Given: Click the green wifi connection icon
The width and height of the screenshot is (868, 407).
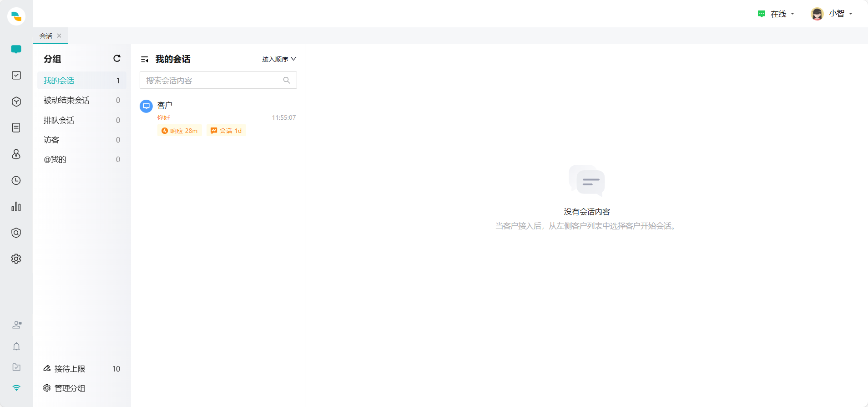Looking at the screenshot, I should coord(16,388).
